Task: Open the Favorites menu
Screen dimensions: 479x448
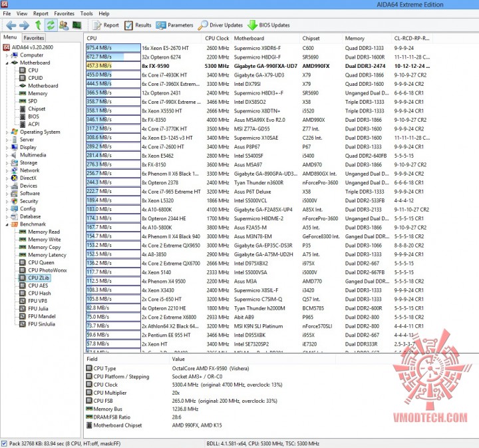Action: pyautogui.click(x=64, y=13)
